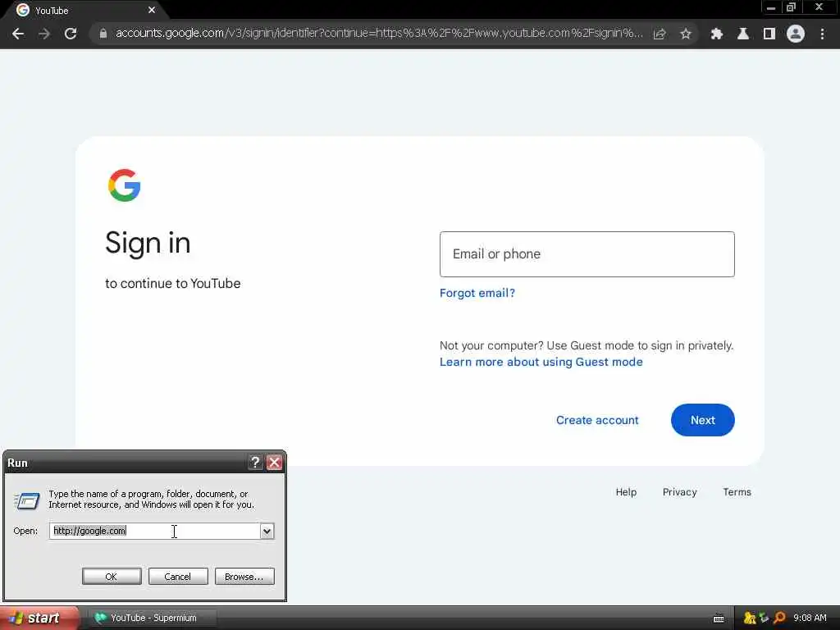Screen dimensions: 840x630
Task: Click Create account
Action: coord(597,420)
